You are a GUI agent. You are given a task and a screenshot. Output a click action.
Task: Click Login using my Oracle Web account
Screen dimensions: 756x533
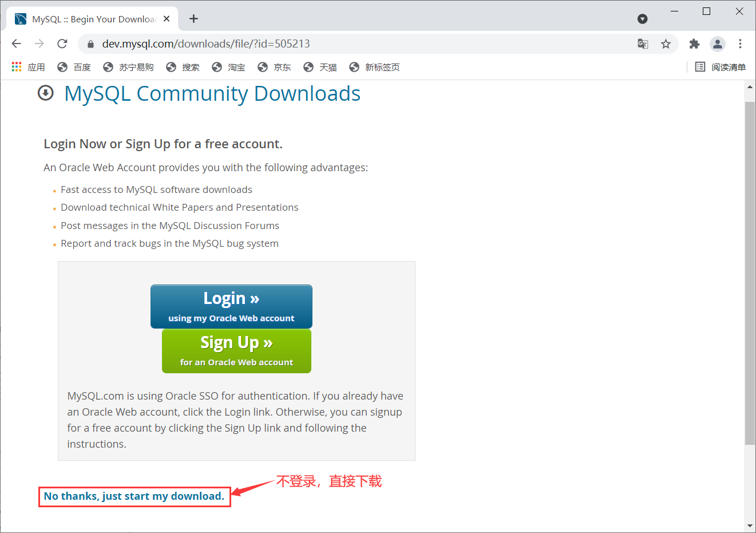pyautogui.click(x=231, y=306)
